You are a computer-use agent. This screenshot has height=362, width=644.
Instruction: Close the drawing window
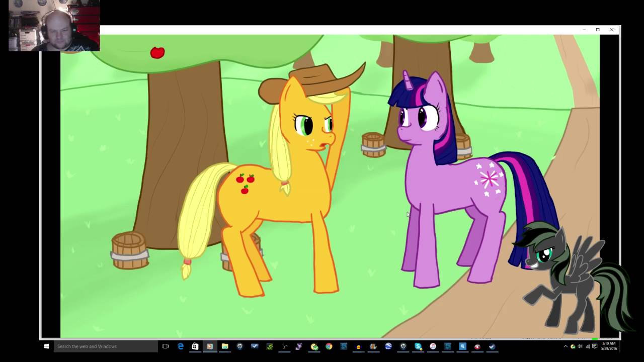[x=612, y=30]
